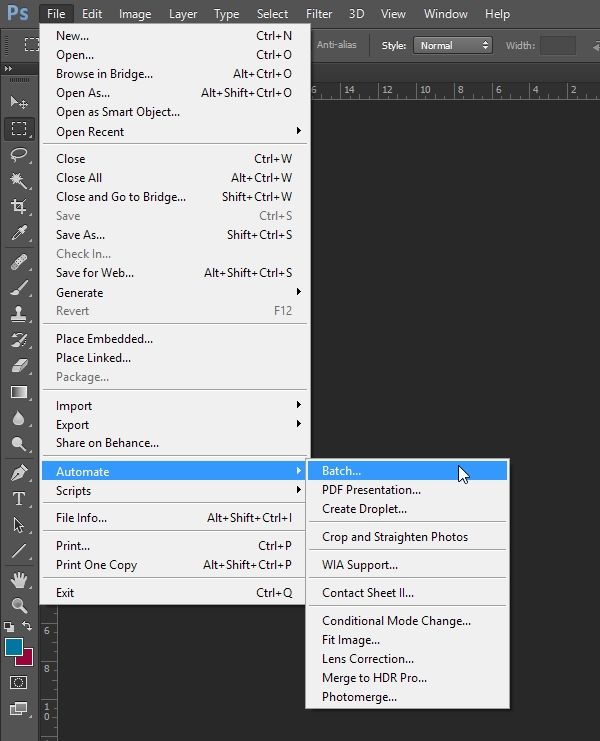600x741 pixels.
Task: Choose Photomerge... option
Action: click(x=407, y=697)
